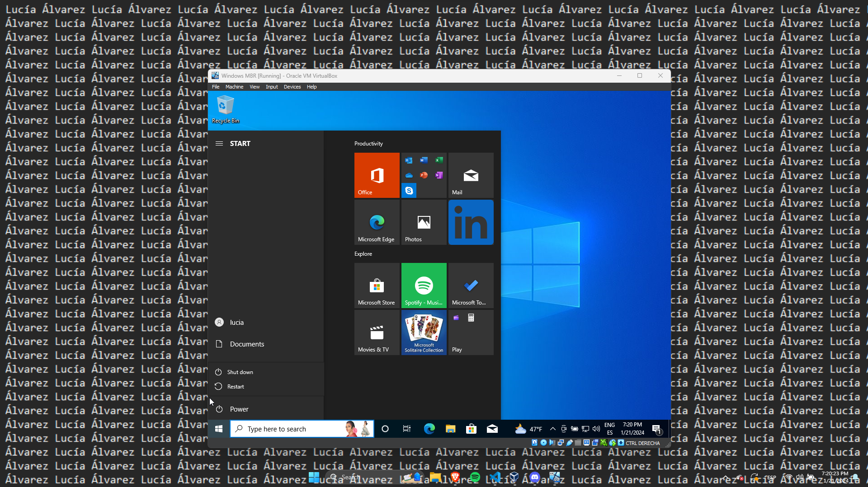
Task: Select Shut down from power options
Action: (x=240, y=372)
